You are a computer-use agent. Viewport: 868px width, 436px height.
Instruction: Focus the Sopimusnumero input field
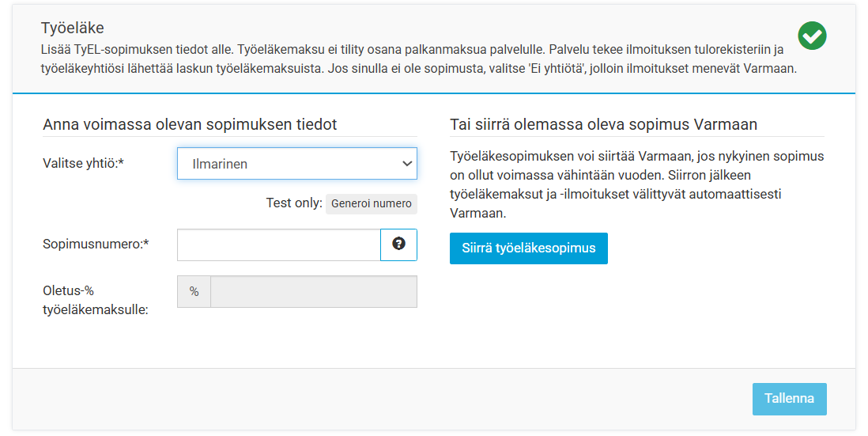pos(278,245)
